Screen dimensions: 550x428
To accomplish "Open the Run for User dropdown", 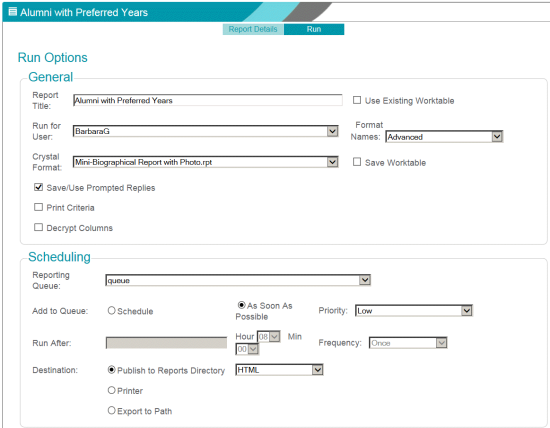I will click(x=206, y=131).
